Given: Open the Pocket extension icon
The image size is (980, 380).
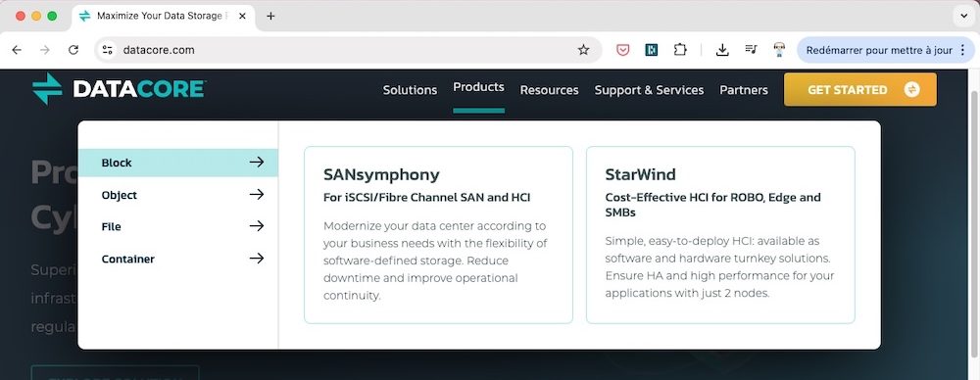Looking at the screenshot, I should (x=623, y=50).
